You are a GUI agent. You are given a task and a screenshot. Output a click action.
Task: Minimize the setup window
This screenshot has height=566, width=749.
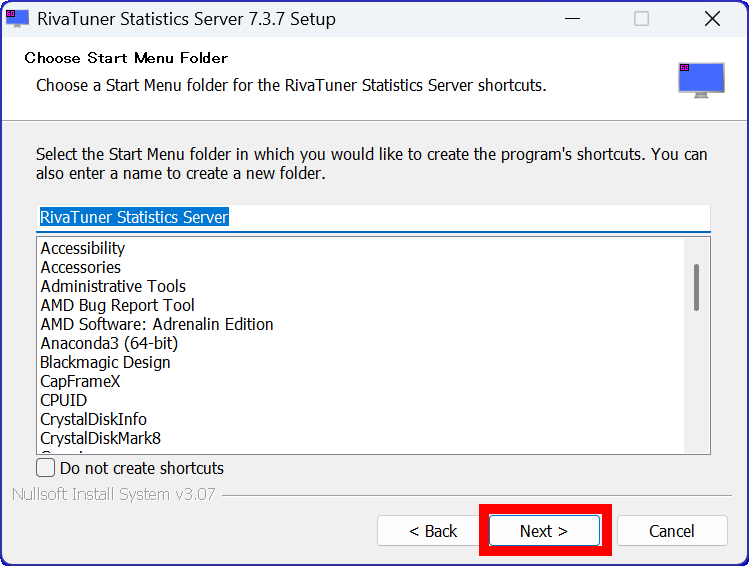(572, 19)
